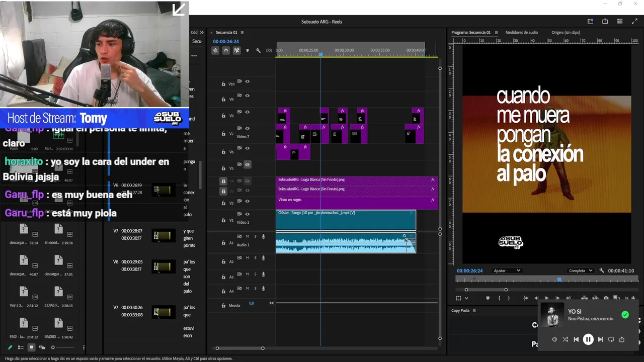
Task: Open Completa playback resolution dropdown
Action: pos(581,270)
